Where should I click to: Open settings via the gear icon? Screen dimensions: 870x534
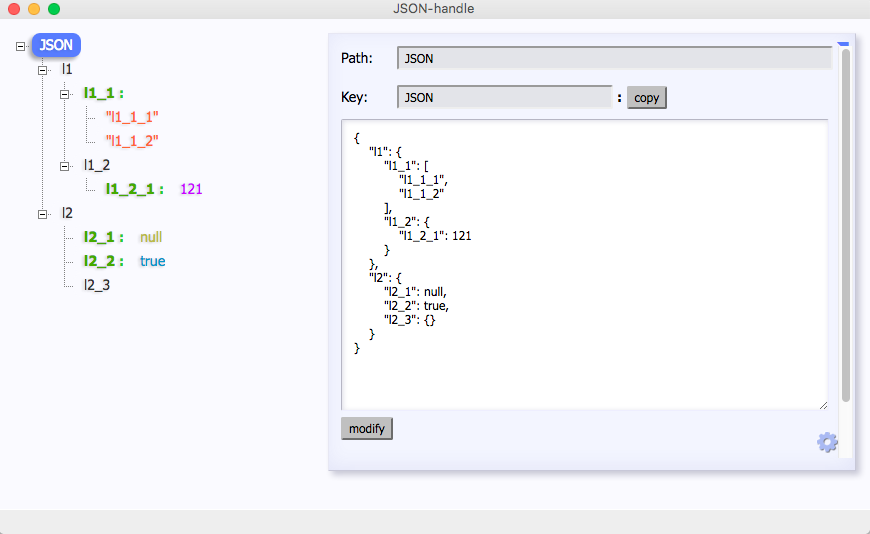[827, 442]
